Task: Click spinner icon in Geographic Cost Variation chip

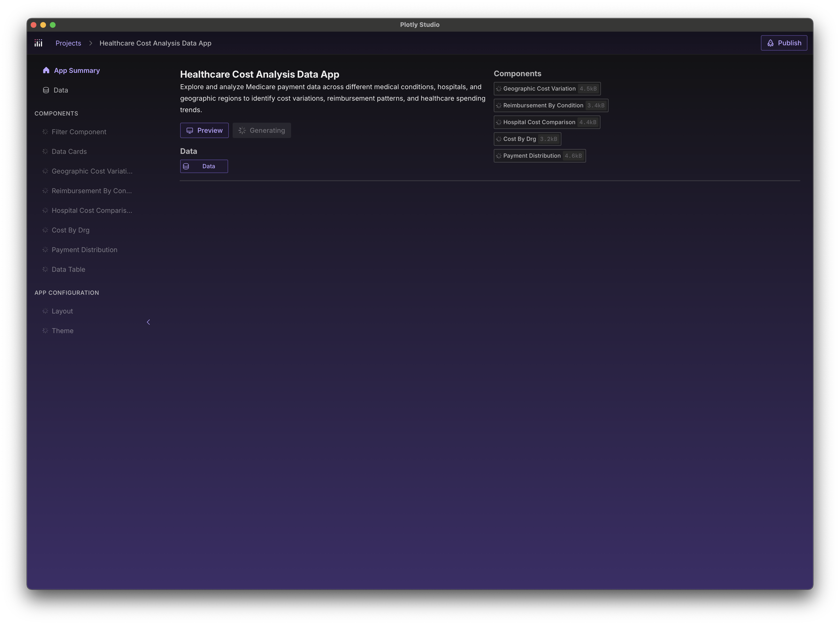Action: click(x=499, y=88)
